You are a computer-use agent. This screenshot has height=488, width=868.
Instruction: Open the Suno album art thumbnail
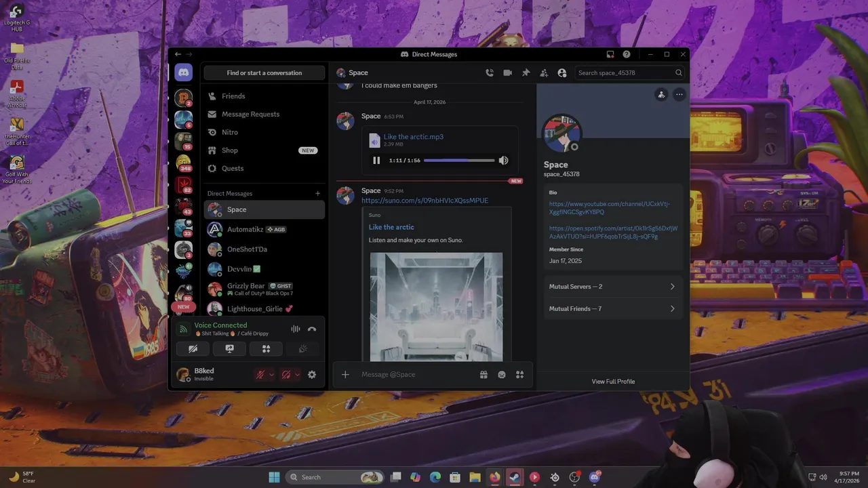tap(436, 307)
